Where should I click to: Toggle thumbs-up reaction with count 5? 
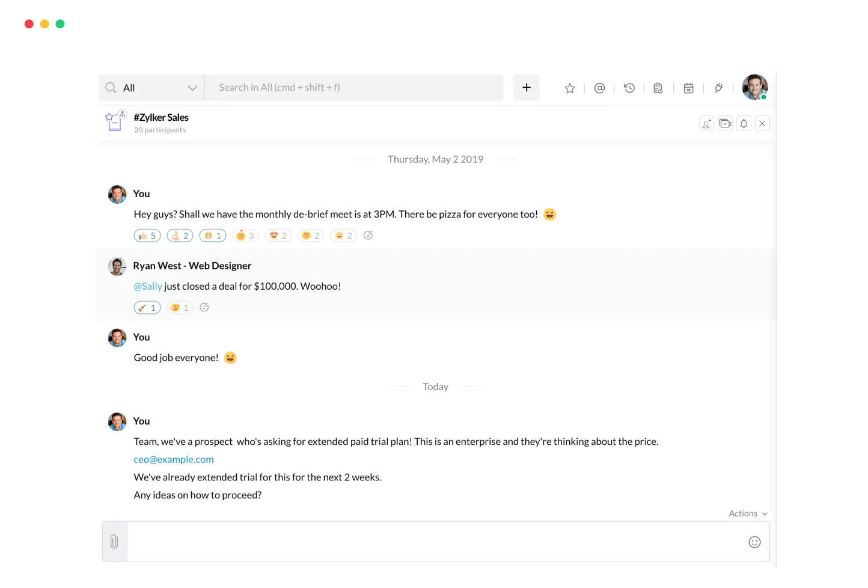[x=147, y=236]
